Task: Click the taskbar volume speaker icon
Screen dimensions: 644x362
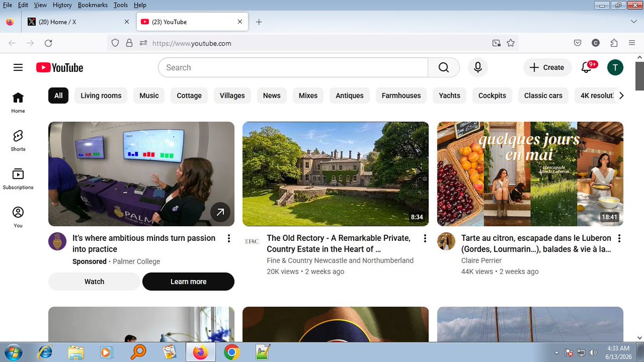Action: (x=594, y=352)
